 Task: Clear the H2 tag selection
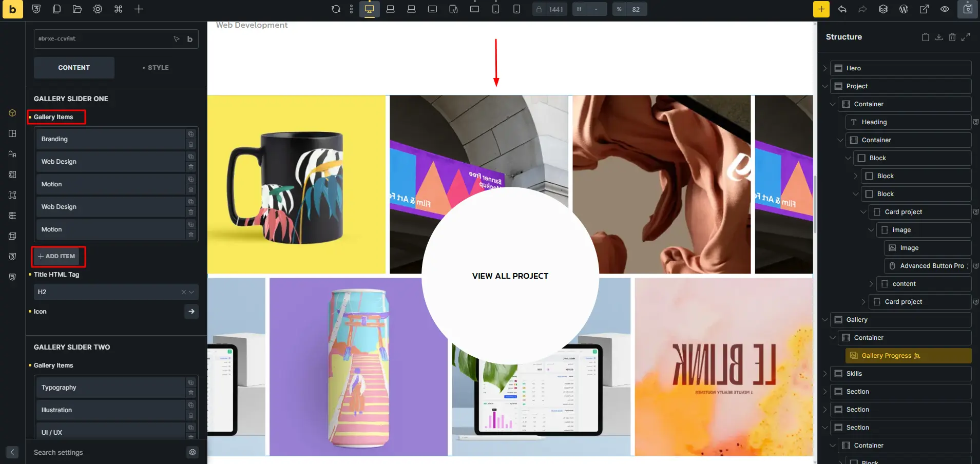[x=183, y=292]
